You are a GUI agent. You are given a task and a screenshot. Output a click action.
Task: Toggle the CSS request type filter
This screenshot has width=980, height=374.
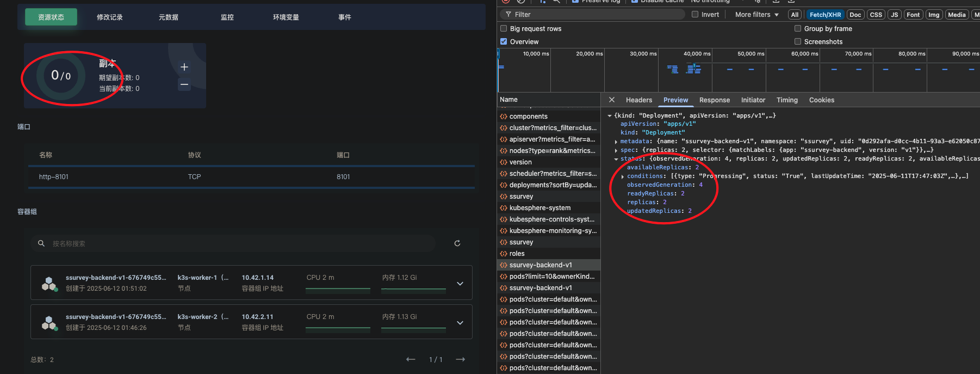point(876,15)
